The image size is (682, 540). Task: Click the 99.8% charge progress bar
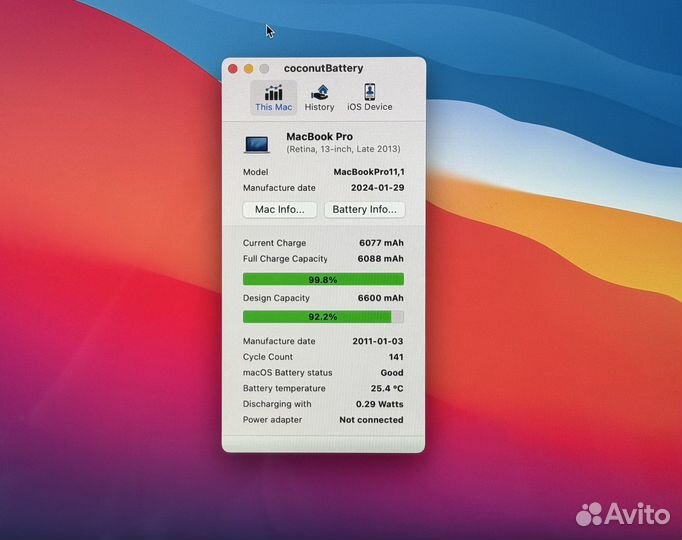[x=323, y=280]
